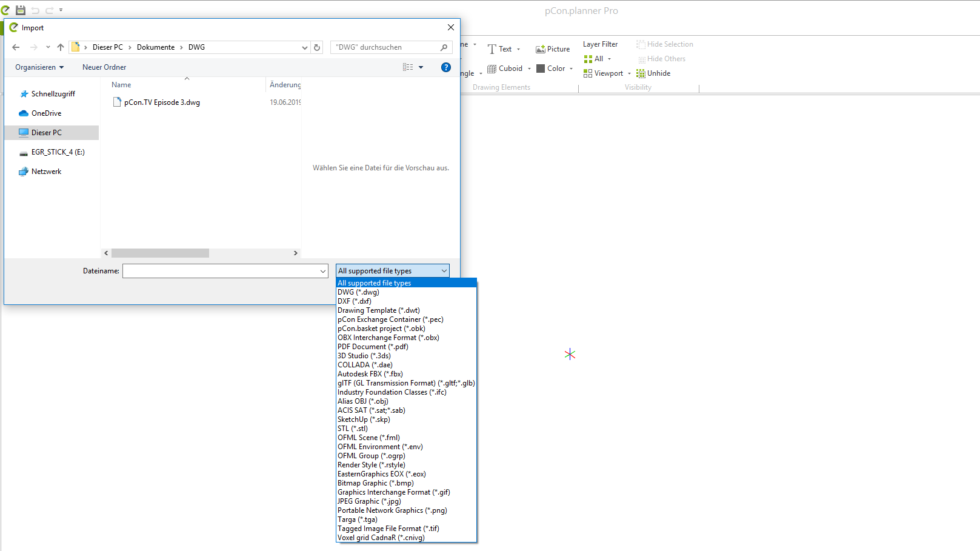This screenshot has width=980, height=551.
Task: Choose 3D Studio (*.3ds) file type
Action: coord(407,356)
